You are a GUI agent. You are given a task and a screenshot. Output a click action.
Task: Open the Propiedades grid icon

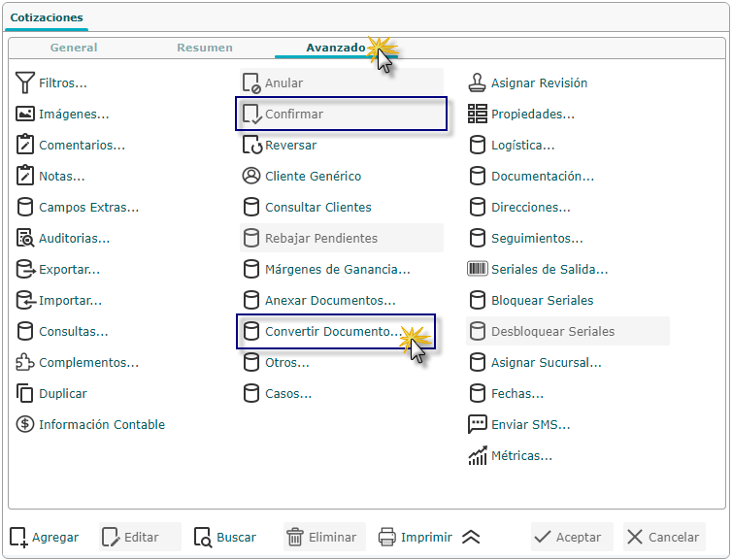478,114
